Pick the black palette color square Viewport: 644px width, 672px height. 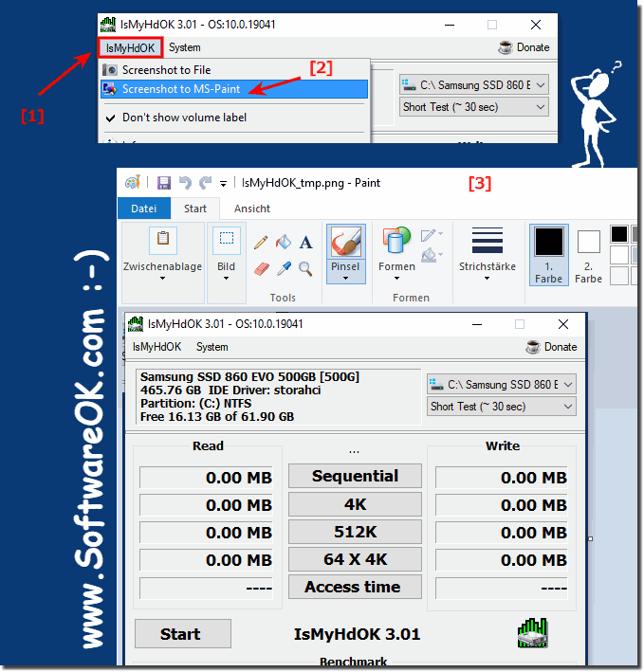(x=619, y=234)
